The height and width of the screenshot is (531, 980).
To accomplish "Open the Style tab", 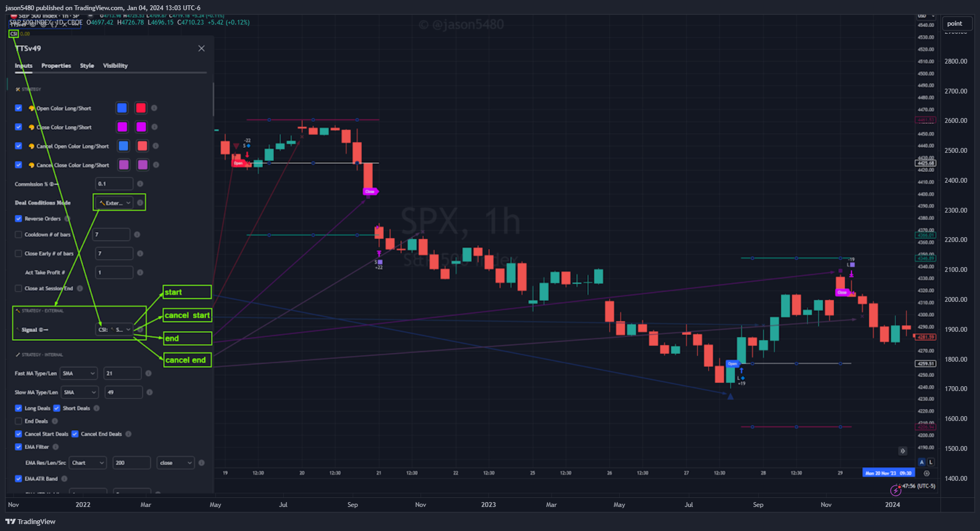I will point(87,66).
